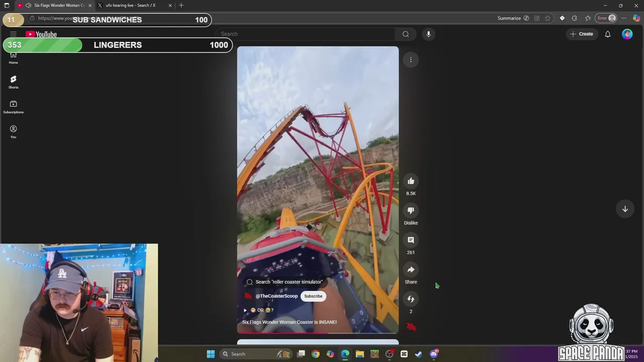Open Discord from the taskbar
The width and height of the screenshot is (644, 362).
click(x=434, y=354)
